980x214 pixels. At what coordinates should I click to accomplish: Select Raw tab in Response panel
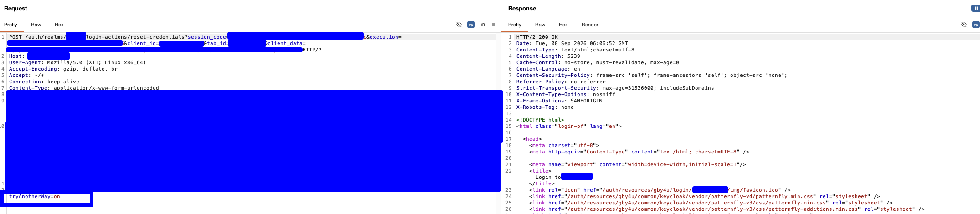[540, 25]
